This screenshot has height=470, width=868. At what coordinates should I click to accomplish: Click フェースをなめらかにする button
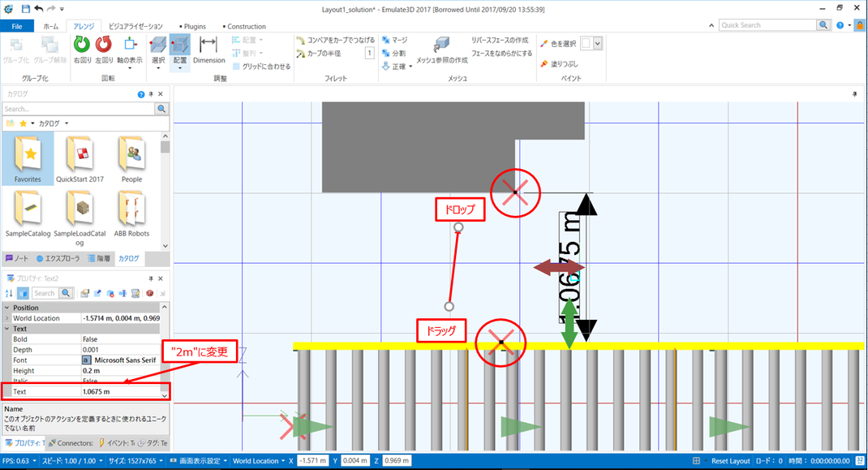pos(501,54)
